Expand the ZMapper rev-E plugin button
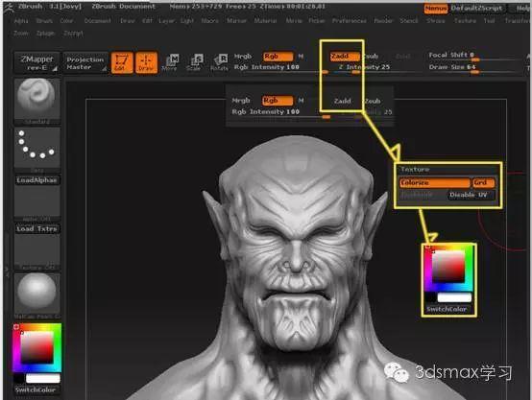532x400 pixels. [37, 62]
